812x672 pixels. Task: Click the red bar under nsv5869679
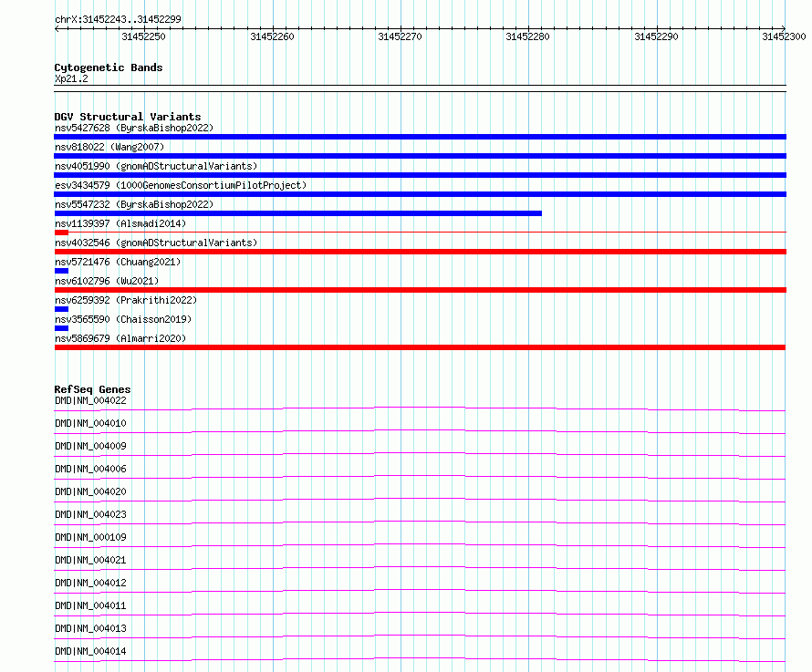click(x=420, y=347)
